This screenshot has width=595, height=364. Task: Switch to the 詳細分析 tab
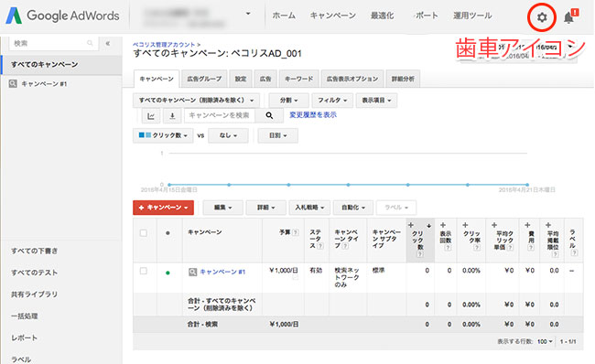pyautogui.click(x=403, y=79)
